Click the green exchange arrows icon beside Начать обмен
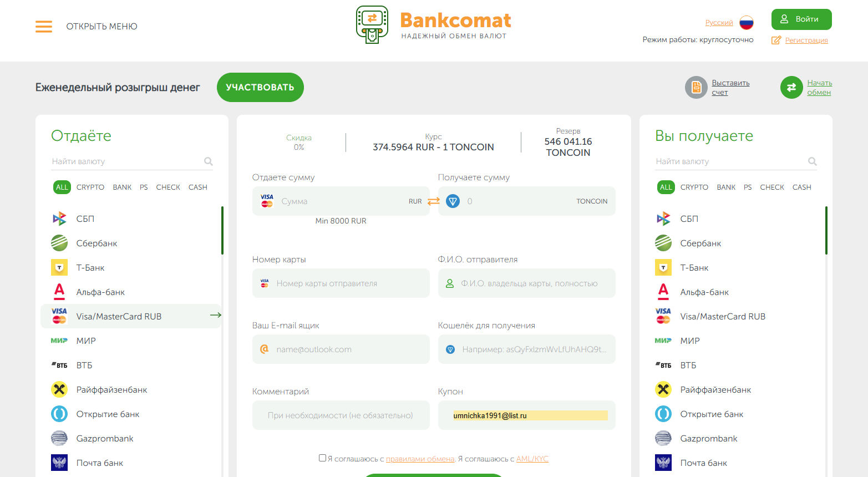The height and width of the screenshot is (477, 868). point(791,87)
